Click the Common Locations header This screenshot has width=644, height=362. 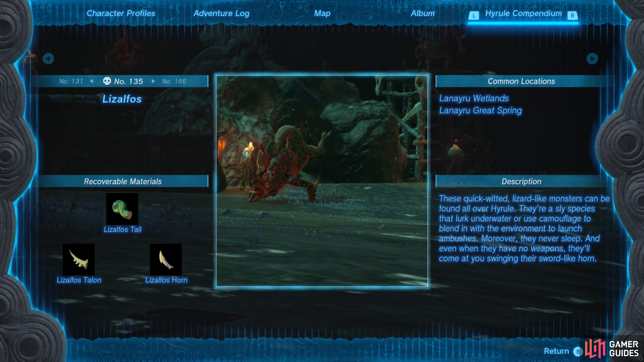[521, 81]
